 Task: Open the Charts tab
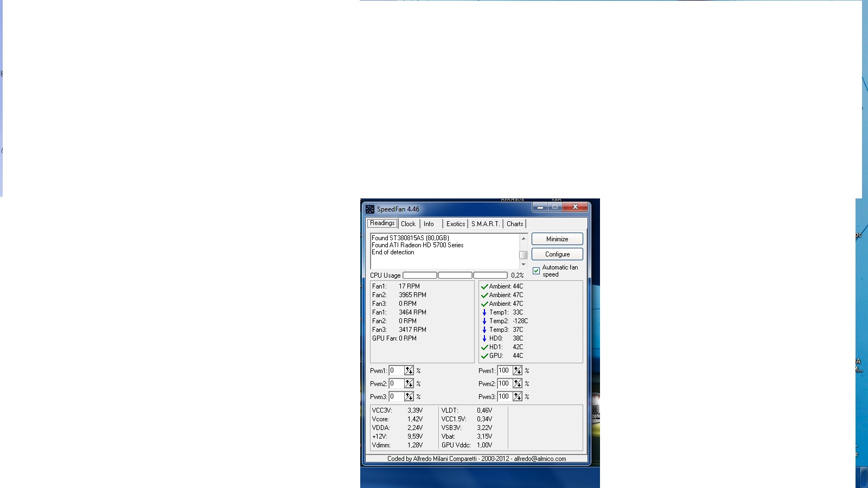coord(515,224)
